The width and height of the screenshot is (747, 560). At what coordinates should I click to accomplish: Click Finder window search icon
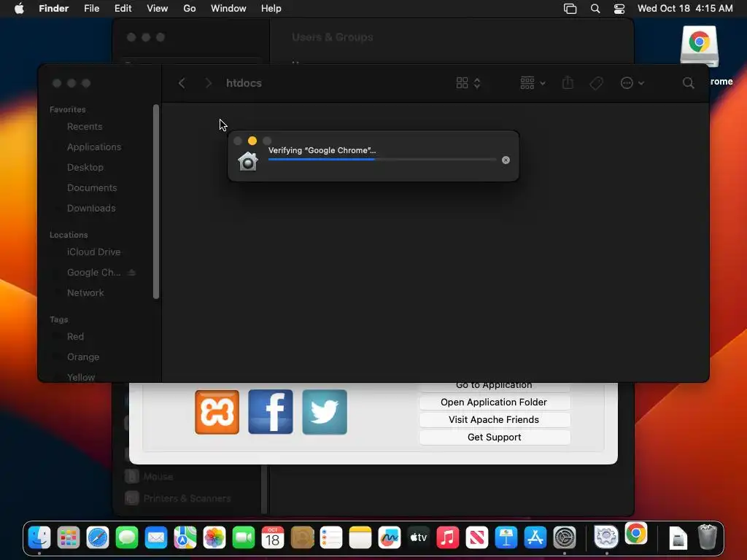[689, 83]
